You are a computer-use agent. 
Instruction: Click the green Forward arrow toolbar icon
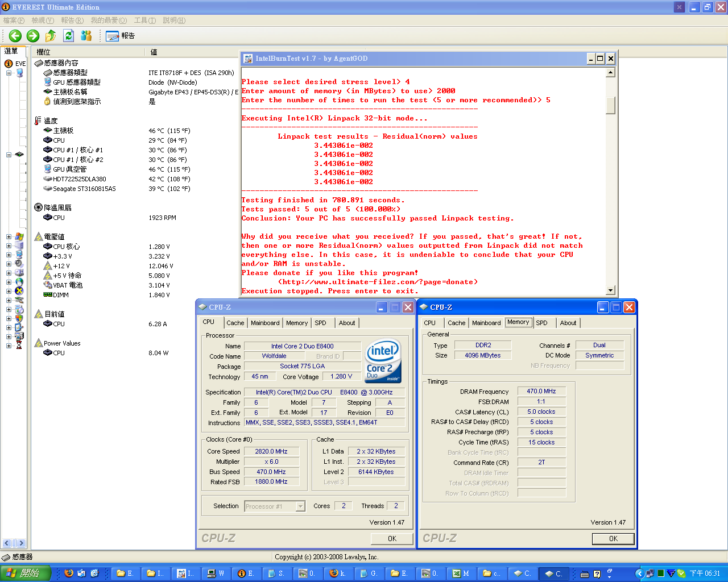(33, 36)
